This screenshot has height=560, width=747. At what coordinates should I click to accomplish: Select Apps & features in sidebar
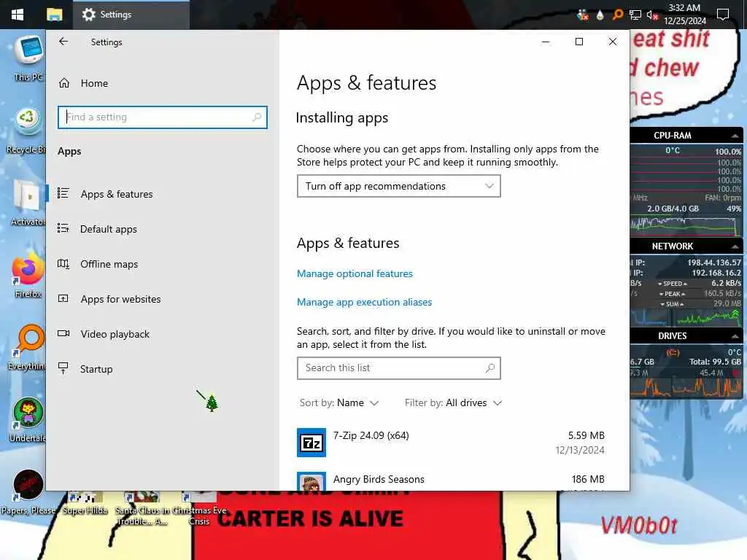tap(162, 194)
